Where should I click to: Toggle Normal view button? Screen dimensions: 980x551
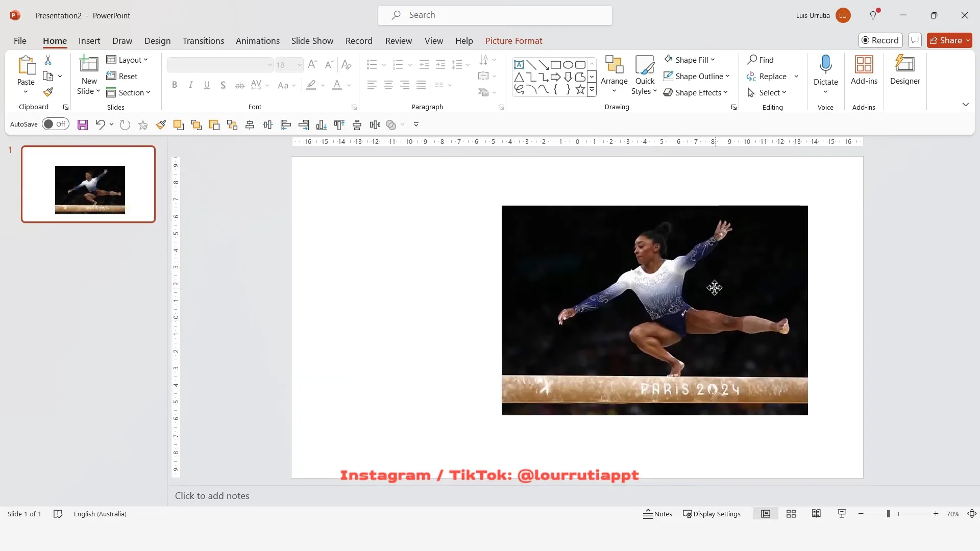pos(766,514)
